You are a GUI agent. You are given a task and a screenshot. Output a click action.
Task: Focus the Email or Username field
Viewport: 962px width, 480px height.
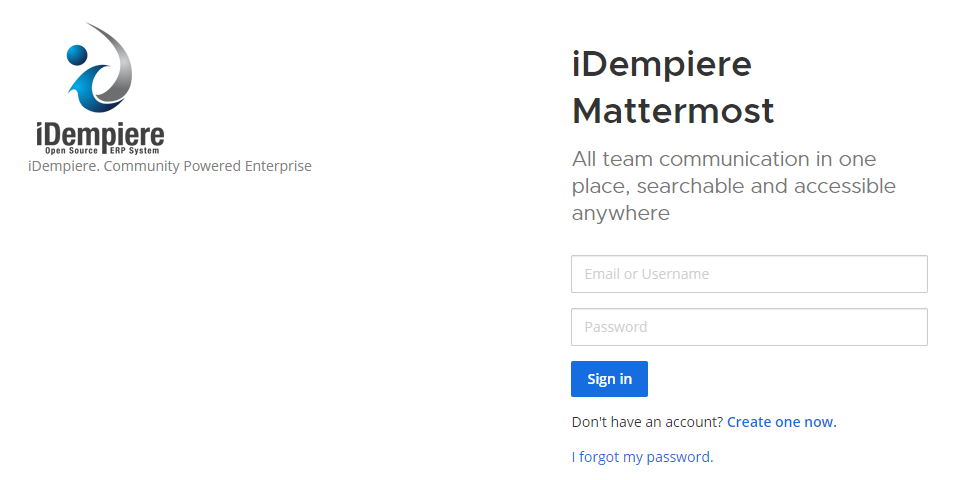click(749, 274)
